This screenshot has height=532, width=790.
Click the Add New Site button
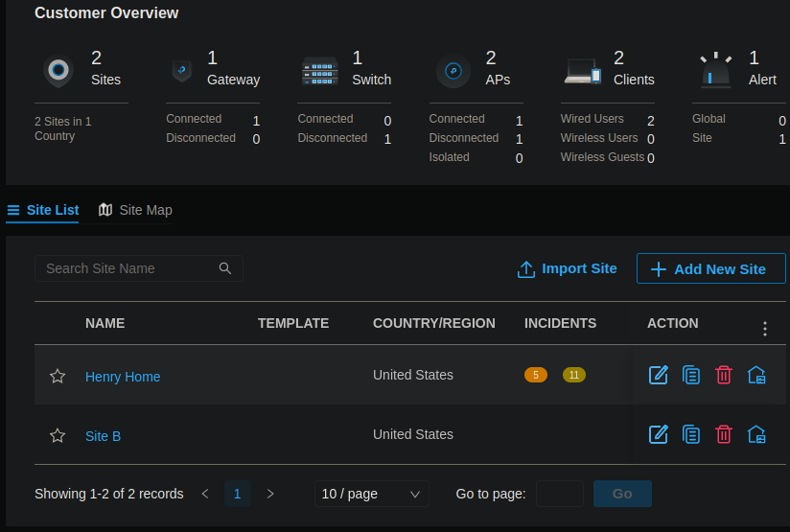tap(710, 268)
